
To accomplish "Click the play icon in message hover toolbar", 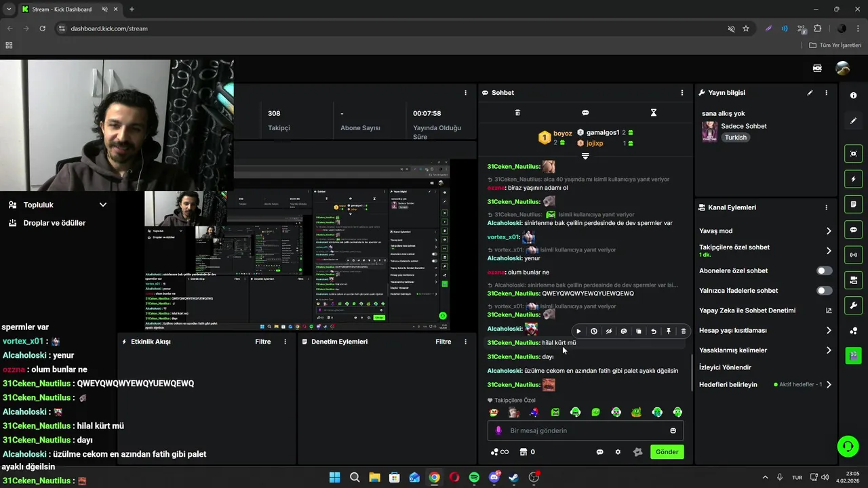I will 578,331.
